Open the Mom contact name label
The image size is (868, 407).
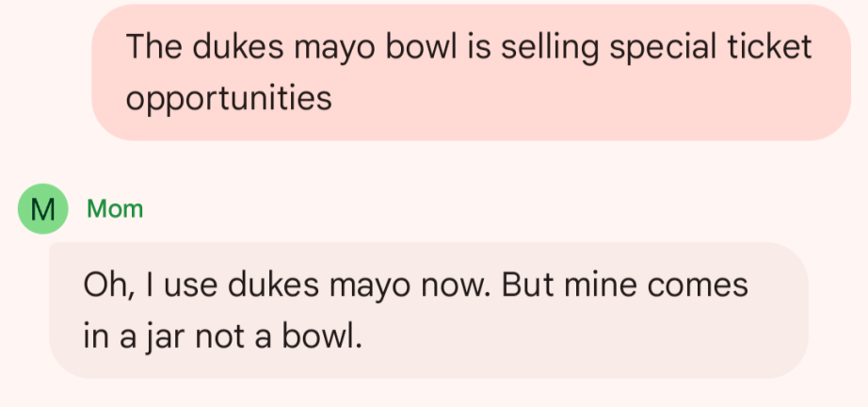pyautogui.click(x=115, y=209)
